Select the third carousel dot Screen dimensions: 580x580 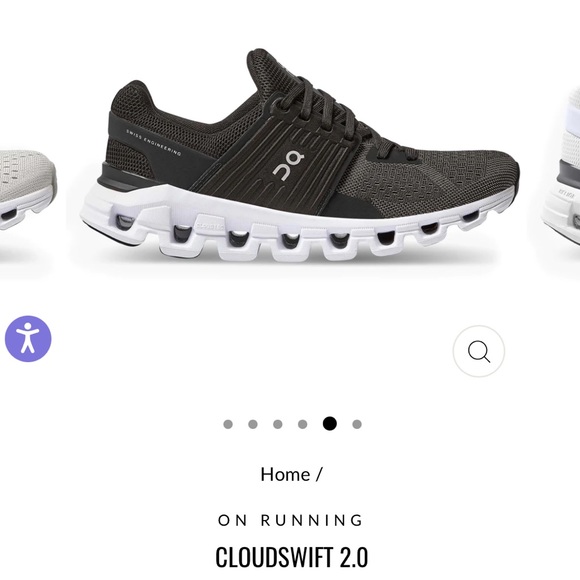(278, 424)
